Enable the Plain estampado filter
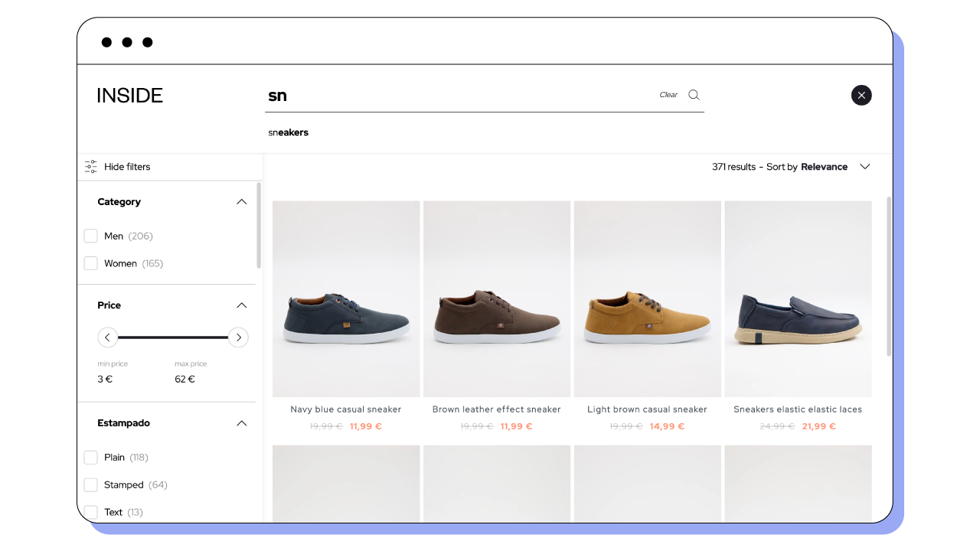 [x=90, y=457]
